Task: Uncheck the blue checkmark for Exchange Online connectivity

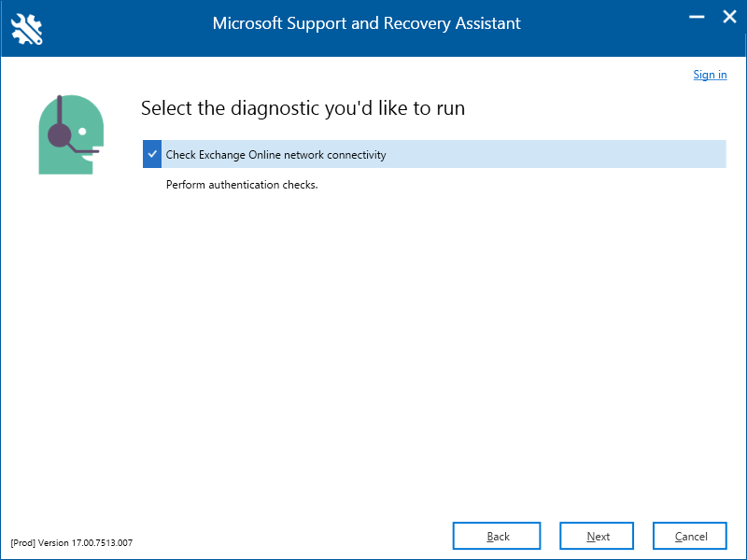Action: [152, 154]
